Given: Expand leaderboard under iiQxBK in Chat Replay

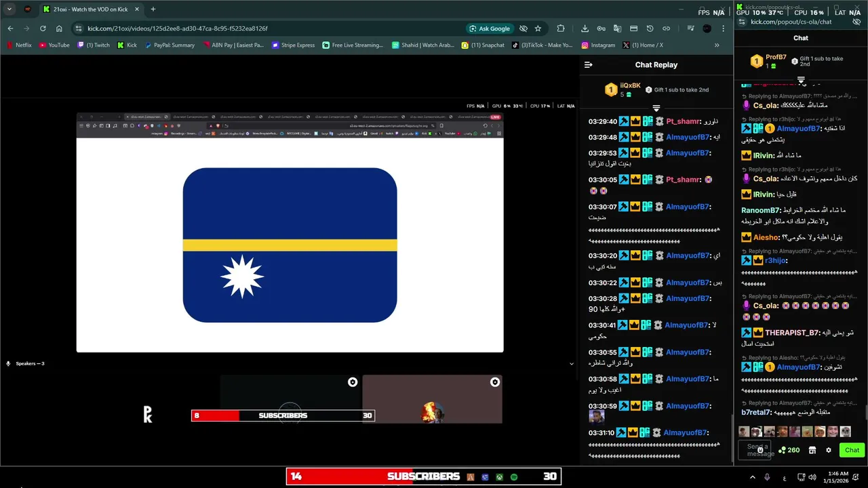Looking at the screenshot, I should pos(656,108).
